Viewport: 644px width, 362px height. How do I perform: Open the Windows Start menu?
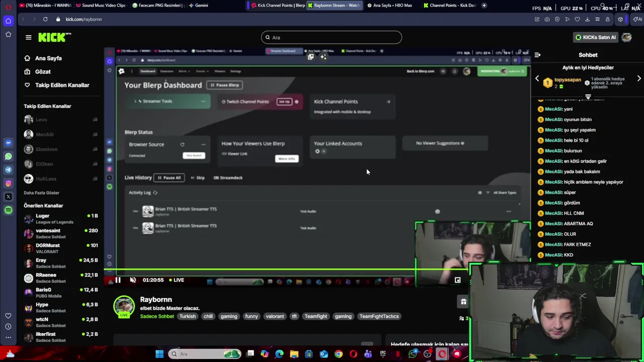(x=159, y=354)
